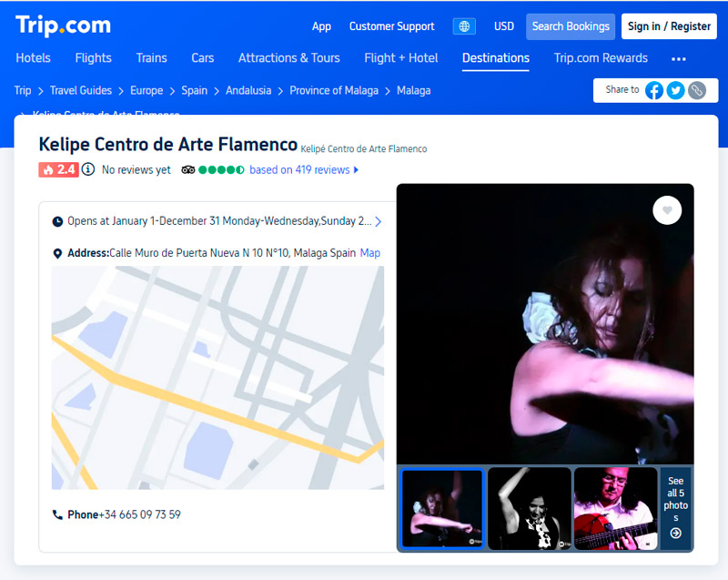Go to Malaga breadcrumb
The height and width of the screenshot is (580, 728).
tap(414, 90)
